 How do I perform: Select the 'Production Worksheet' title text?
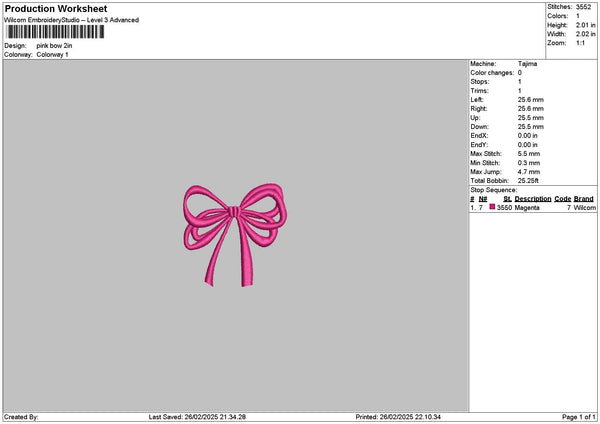[x=56, y=8]
